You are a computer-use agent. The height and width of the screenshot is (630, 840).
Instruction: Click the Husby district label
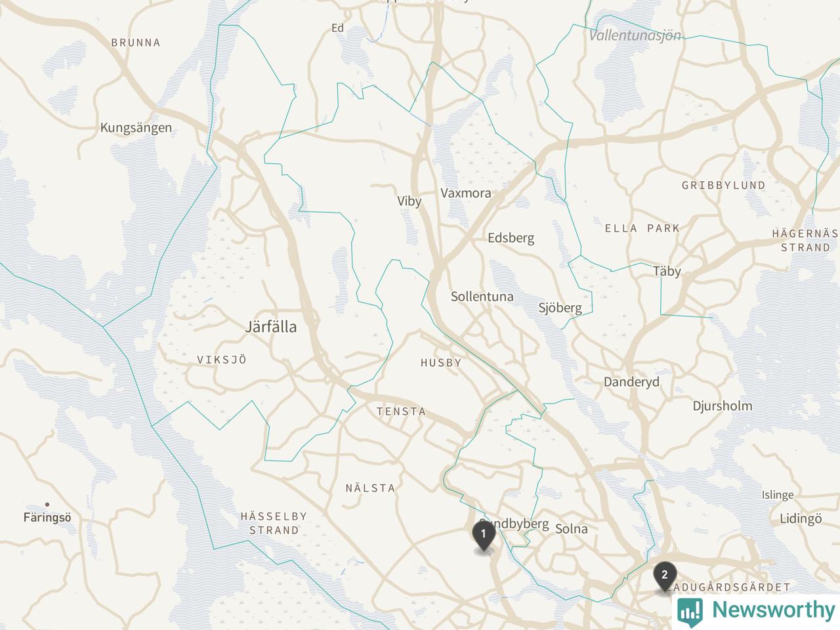[x=441, y=363]
